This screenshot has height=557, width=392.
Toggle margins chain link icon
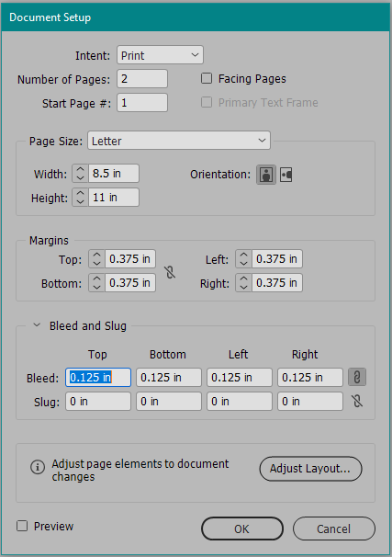click(170, 272)
